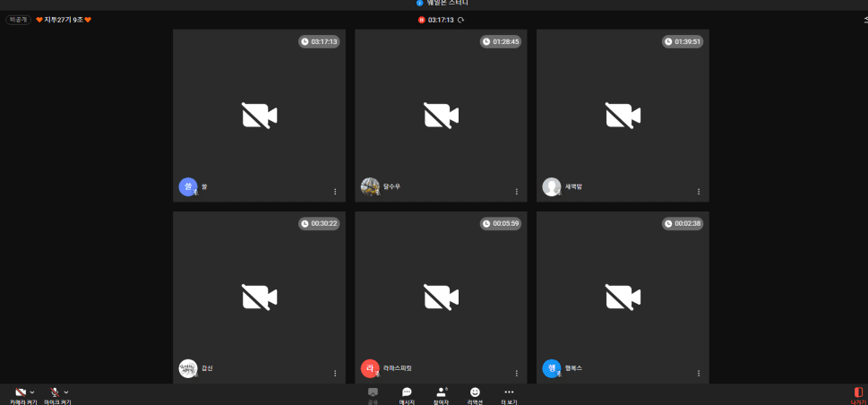Expand camera options arrow
This screenshot has height=405, width=868.
pos(32,392)
